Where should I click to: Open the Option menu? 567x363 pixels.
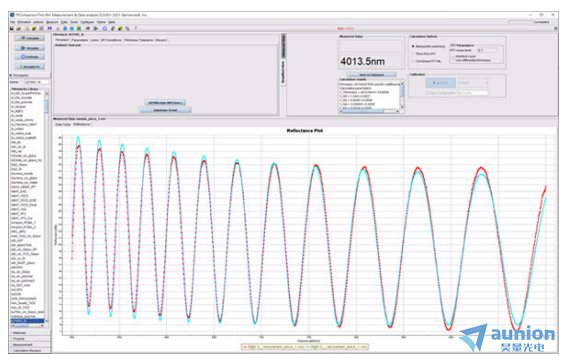(101, 22)
